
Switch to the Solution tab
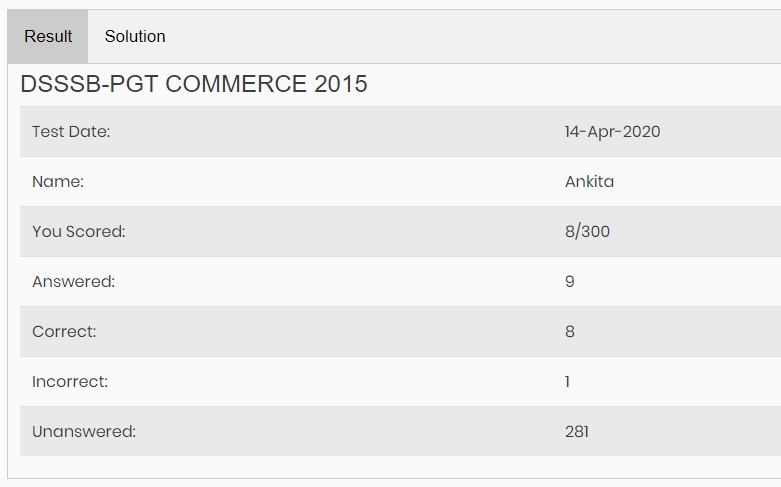point(135,36)
